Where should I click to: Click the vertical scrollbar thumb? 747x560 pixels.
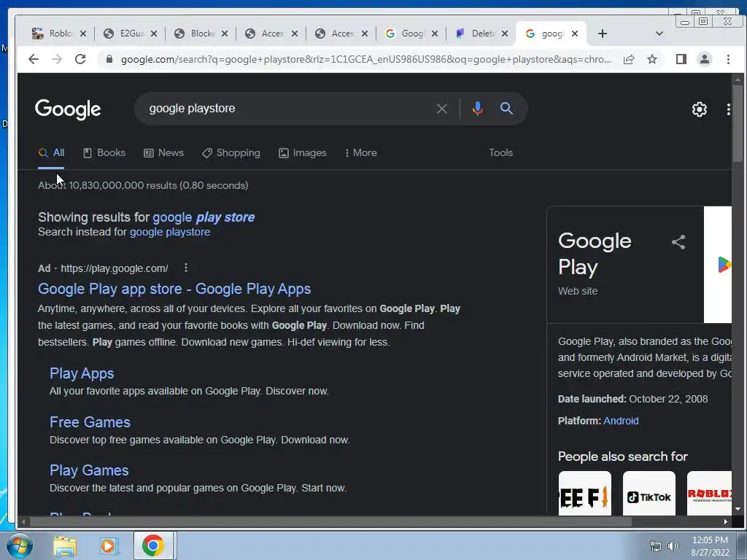pos(738,122)
